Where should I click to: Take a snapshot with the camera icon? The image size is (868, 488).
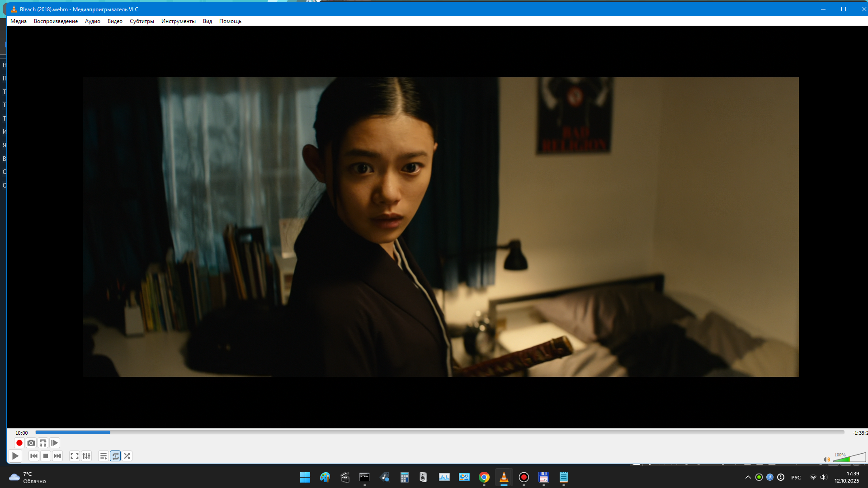pos(31,443)
